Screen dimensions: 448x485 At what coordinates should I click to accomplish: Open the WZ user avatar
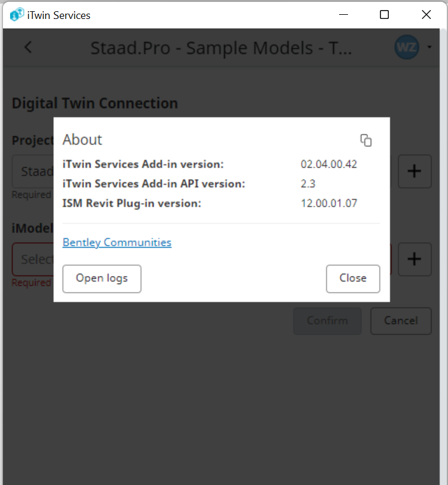point(407,47)
